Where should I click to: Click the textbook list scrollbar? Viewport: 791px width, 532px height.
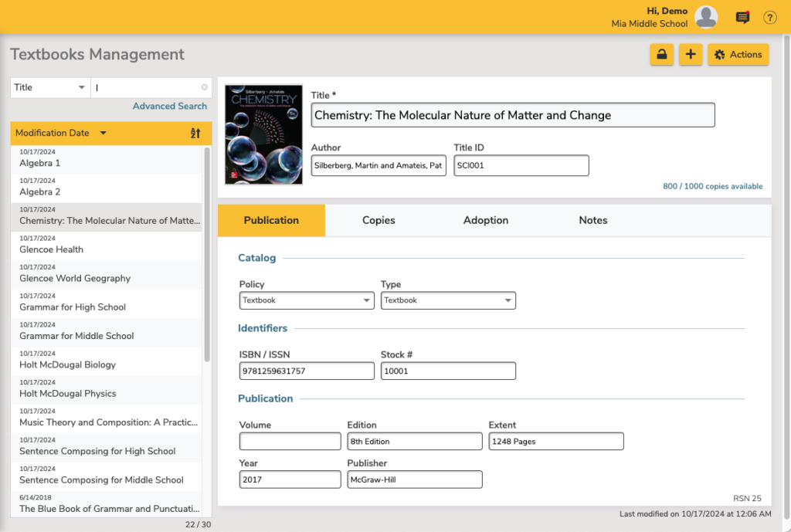pos(206,255)
